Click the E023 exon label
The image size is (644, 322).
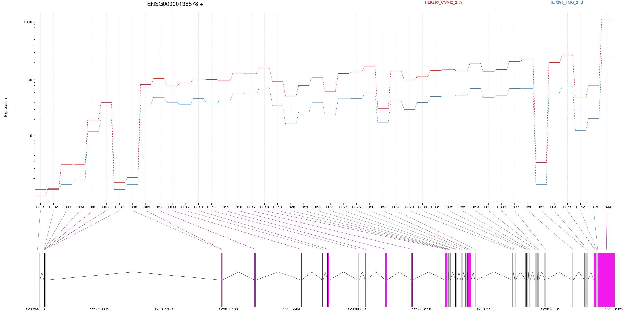(x=330, y=207)
